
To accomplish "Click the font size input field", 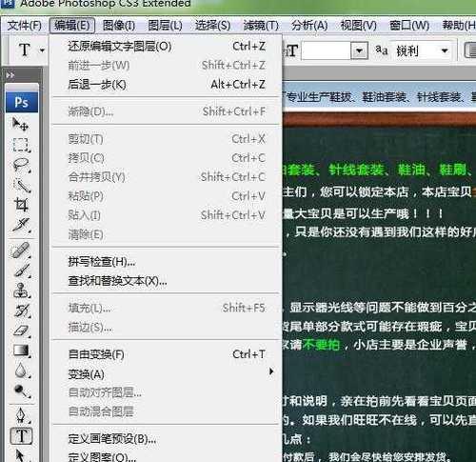I will (327, 50).
